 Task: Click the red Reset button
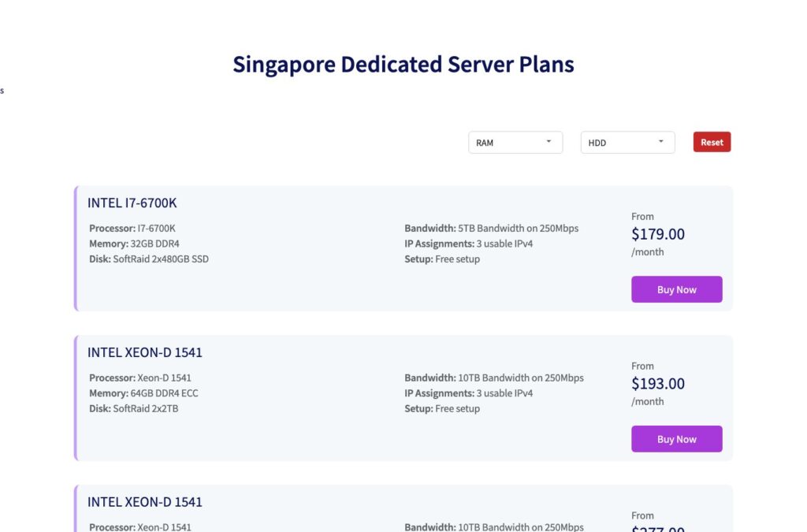click(x=712, y=142)
